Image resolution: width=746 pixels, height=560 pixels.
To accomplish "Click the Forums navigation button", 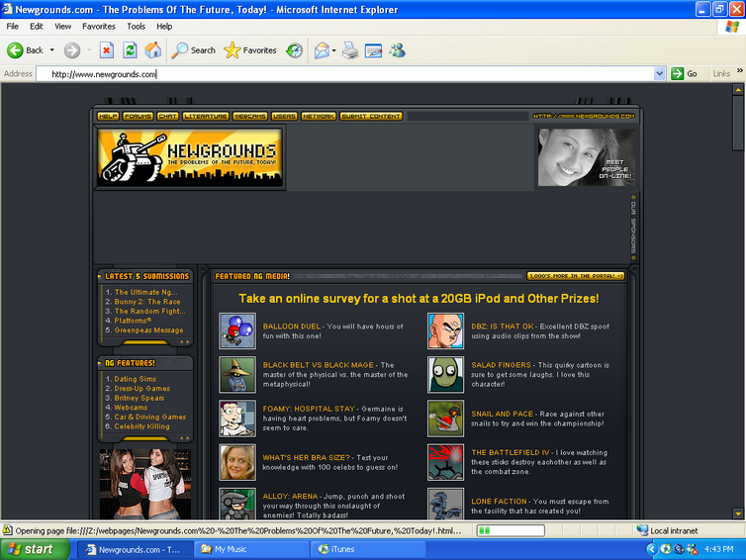I will 138,117.
